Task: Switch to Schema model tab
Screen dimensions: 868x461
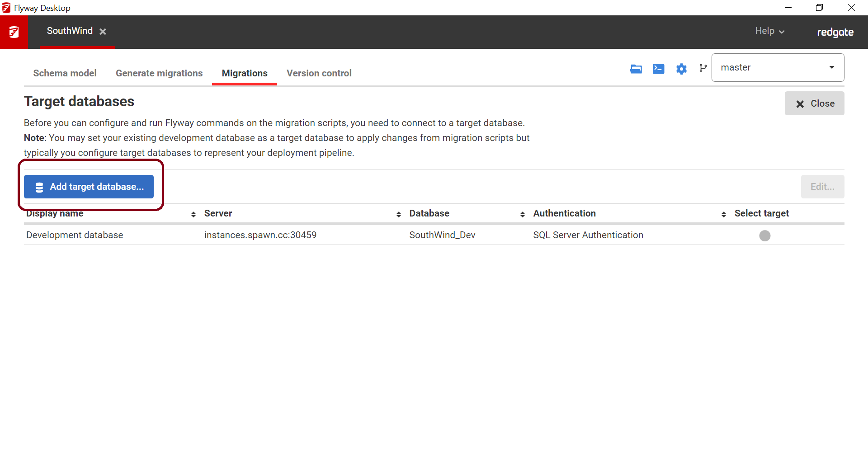Action: [65, 73]
